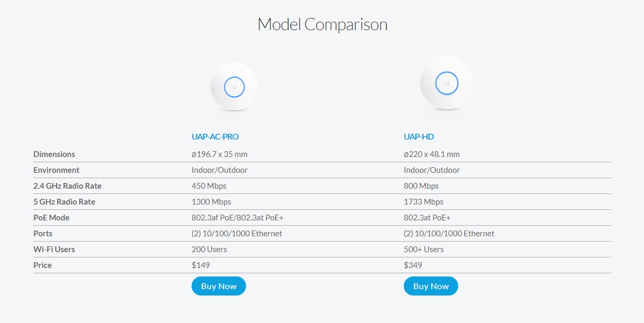Image resolution: width=644 pixels, height=323 pixels.
Task: Select the Dimensions row label
Action: 54,154
